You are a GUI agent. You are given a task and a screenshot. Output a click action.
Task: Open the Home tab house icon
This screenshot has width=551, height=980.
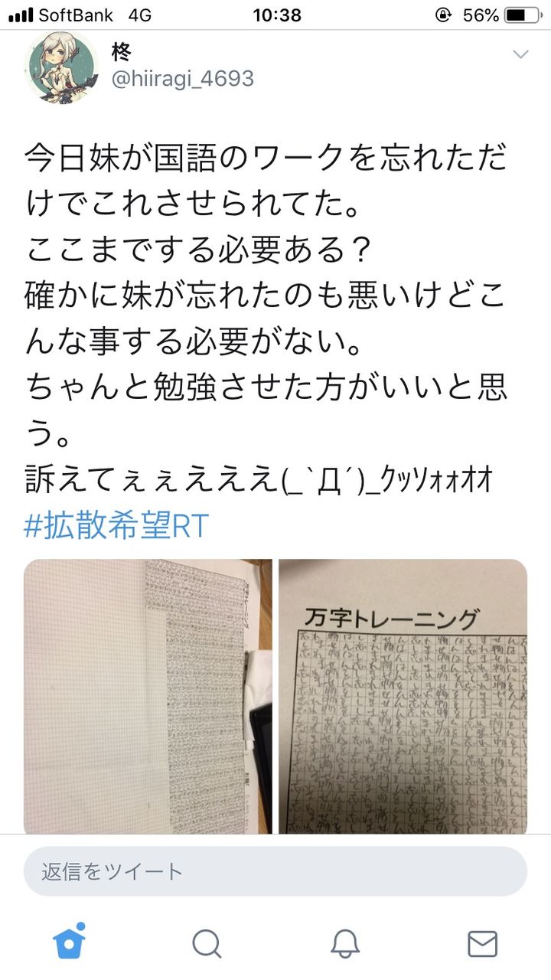click(x=69, y=942)
